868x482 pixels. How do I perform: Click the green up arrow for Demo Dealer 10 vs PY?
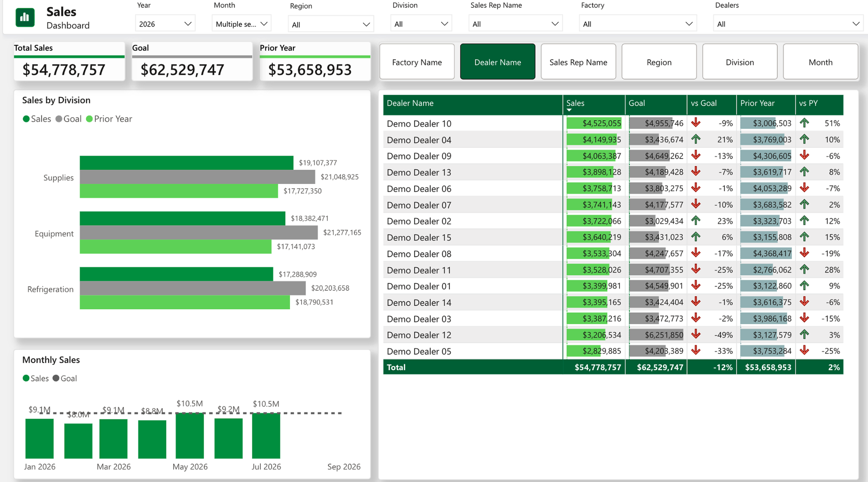(x=804, y=123)
